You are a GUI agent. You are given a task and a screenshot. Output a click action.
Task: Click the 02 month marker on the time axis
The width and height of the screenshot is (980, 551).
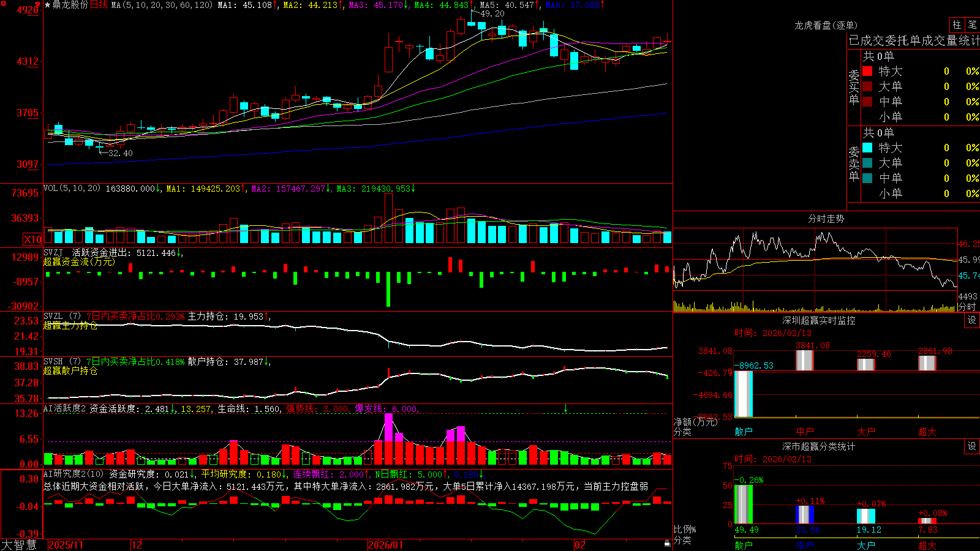[579, 545]
